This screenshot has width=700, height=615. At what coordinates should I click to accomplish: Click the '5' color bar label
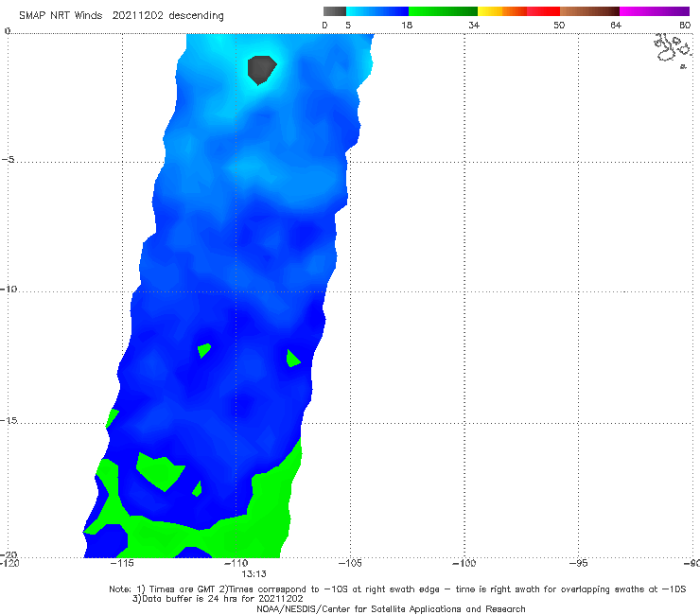348,25
